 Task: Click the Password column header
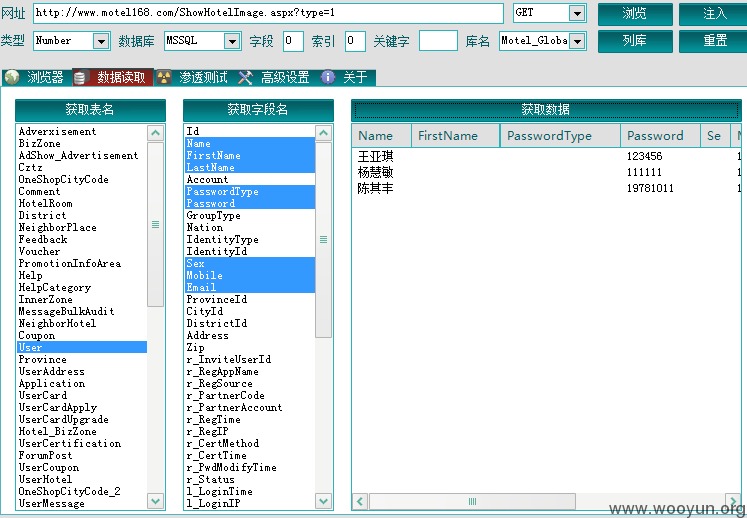(660, 136)
